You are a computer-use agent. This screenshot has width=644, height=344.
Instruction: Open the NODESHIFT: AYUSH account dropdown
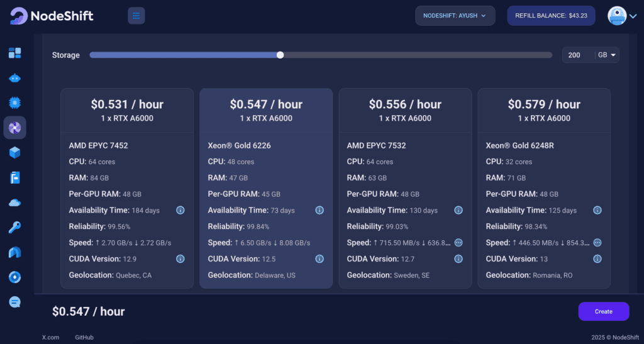pyautogui.click(x=455, y=16)
